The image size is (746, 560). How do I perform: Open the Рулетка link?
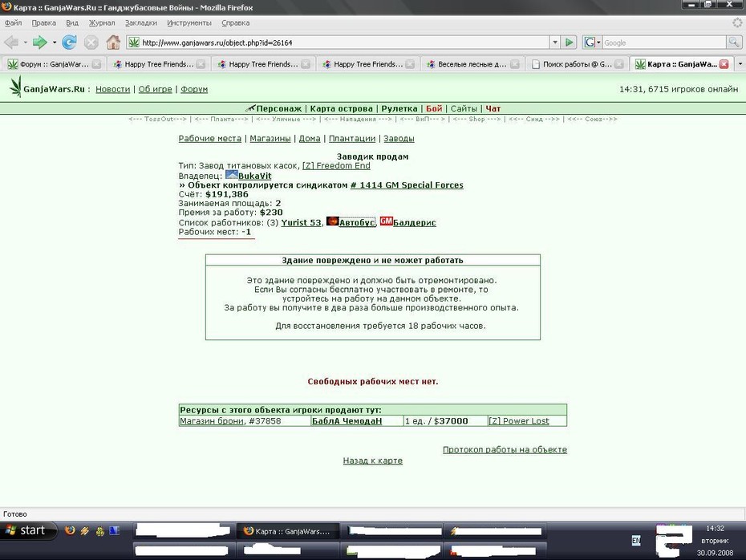pyautogui.click(x=399, y=108)
